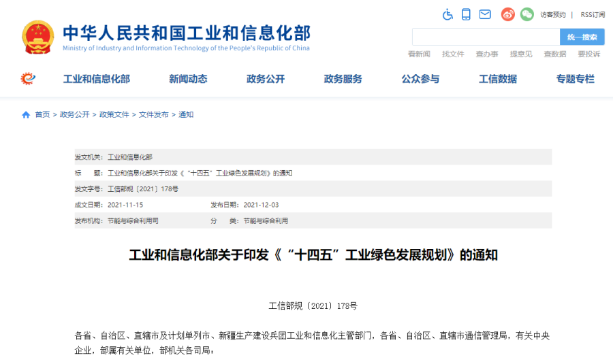Select the 找文件 search shortcut

point(453,54)
